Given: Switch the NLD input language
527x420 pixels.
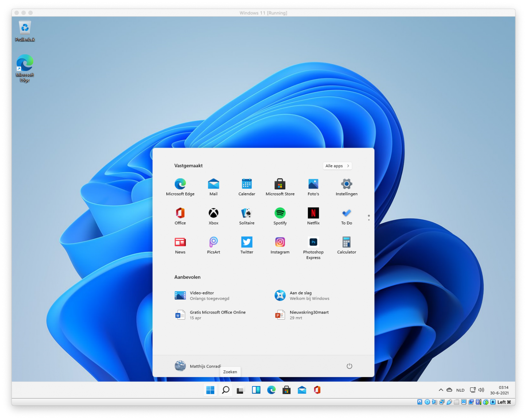Looking at the screenshot, I should tap(460, 390).
